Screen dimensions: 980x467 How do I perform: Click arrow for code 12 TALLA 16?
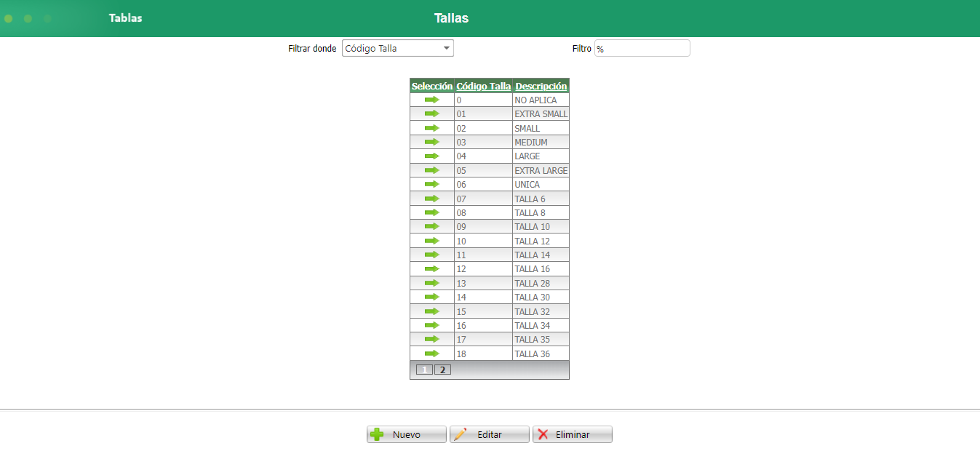click(x=432, y=268)
